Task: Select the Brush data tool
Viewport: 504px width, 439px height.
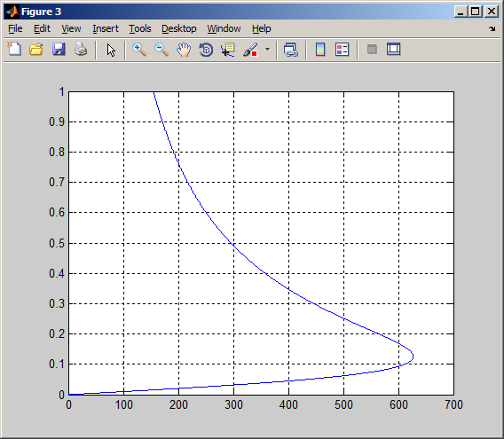Action: click(250, 50)
